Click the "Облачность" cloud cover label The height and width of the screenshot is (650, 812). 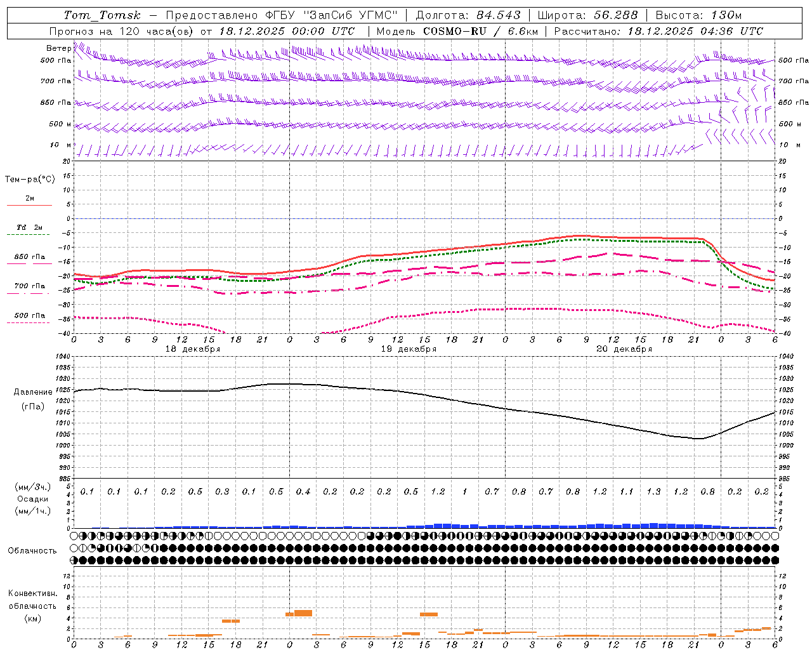pyautogui.click(x=32, y=551)
